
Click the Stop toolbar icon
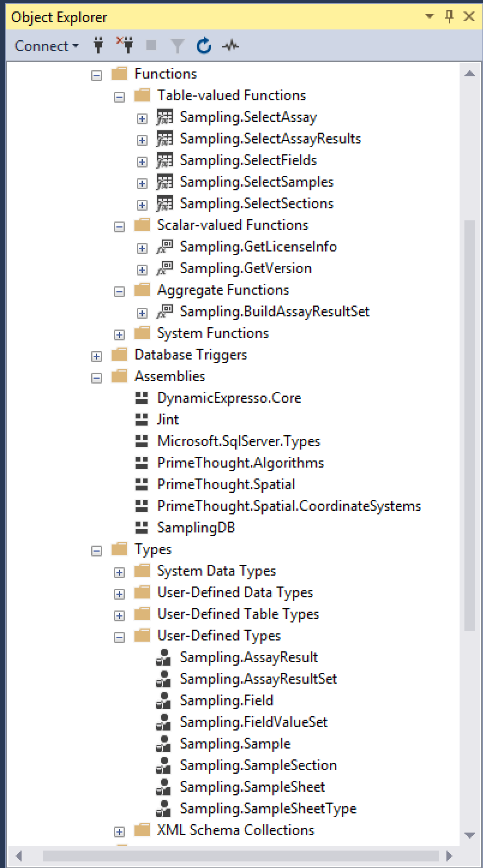[x=150, y=46]
